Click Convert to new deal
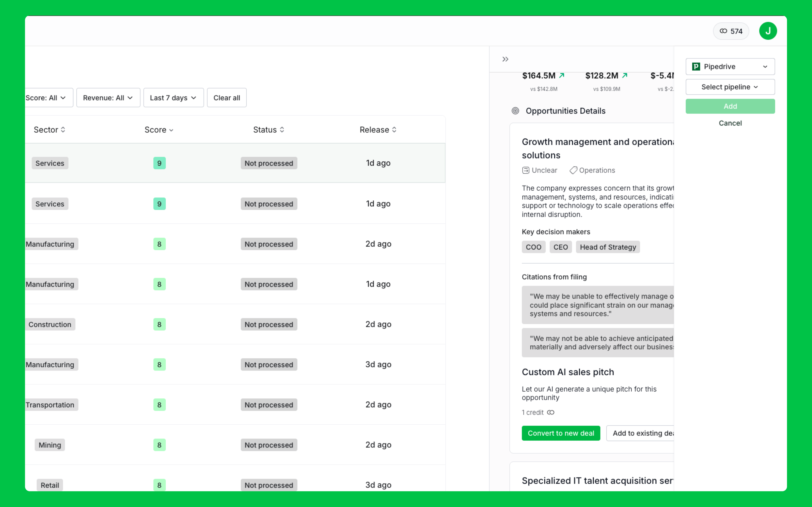 [x=561, y=433]
